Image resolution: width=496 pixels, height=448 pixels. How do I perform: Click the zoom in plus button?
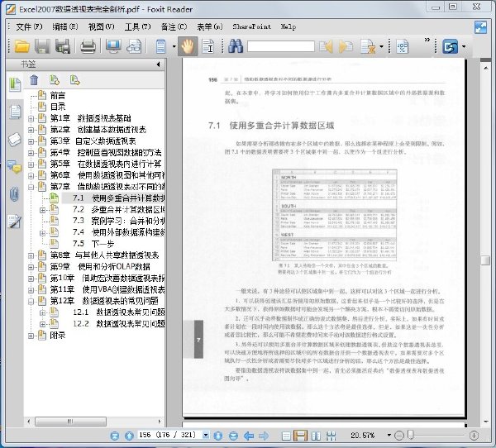474,436
